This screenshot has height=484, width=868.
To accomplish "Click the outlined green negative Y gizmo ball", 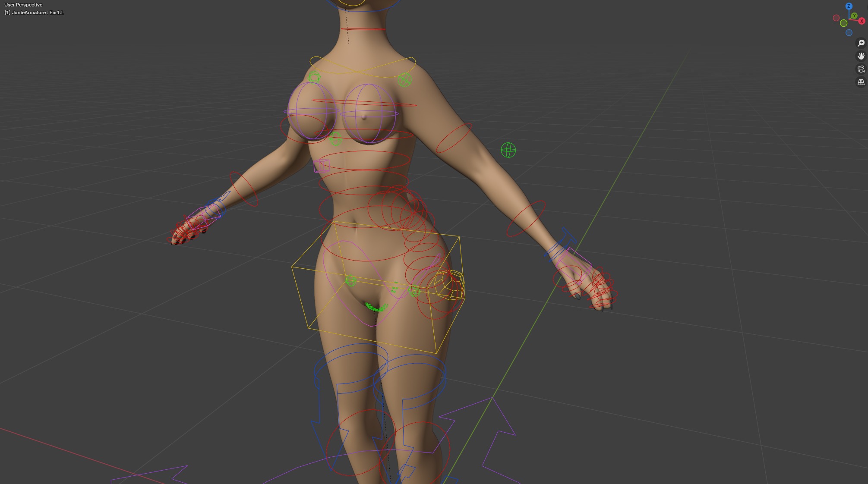I will [844, 23].
